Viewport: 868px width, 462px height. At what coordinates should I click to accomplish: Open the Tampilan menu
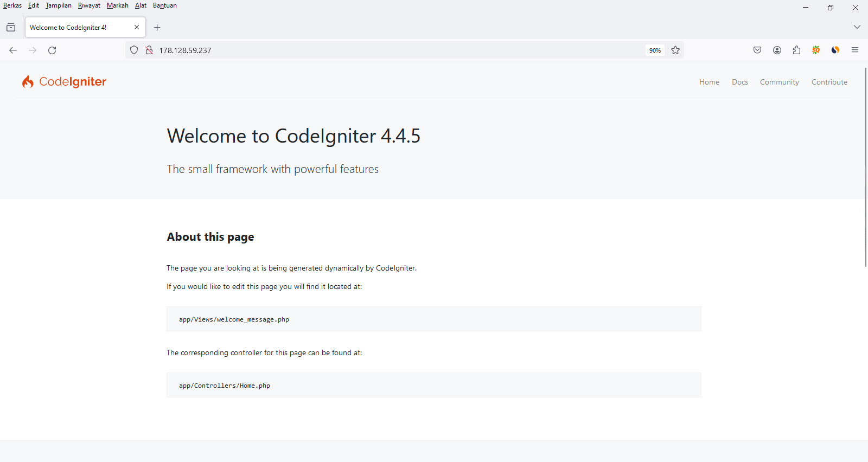pos(59,5)
